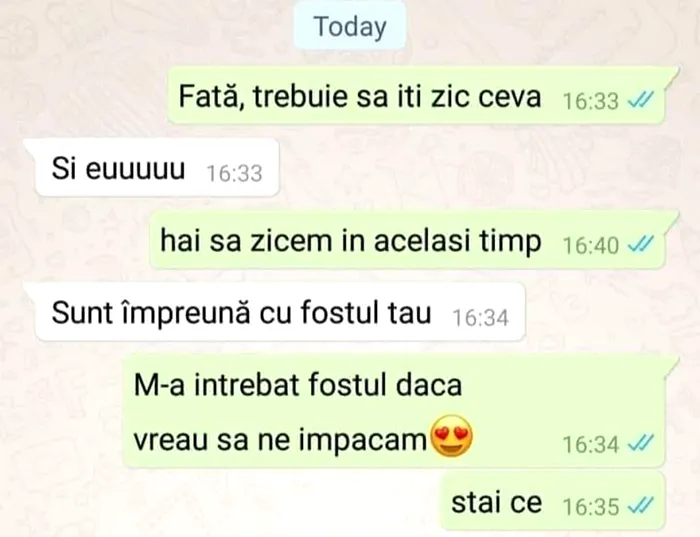Tap the "stai ce" message bubble
This screenshot has width=700, height=537.
[x=553, y=502]
